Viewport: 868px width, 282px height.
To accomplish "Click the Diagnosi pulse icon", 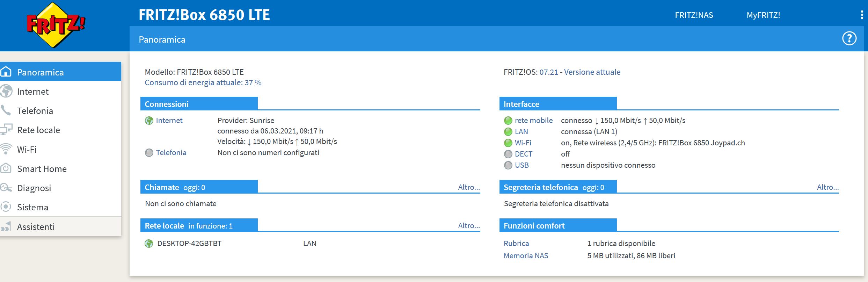I will point(6,188).
